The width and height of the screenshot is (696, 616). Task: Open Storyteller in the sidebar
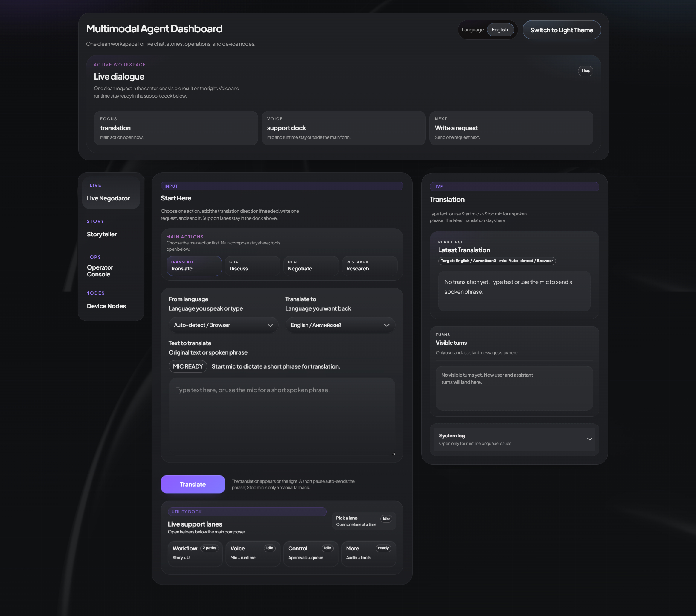[102, 234]
